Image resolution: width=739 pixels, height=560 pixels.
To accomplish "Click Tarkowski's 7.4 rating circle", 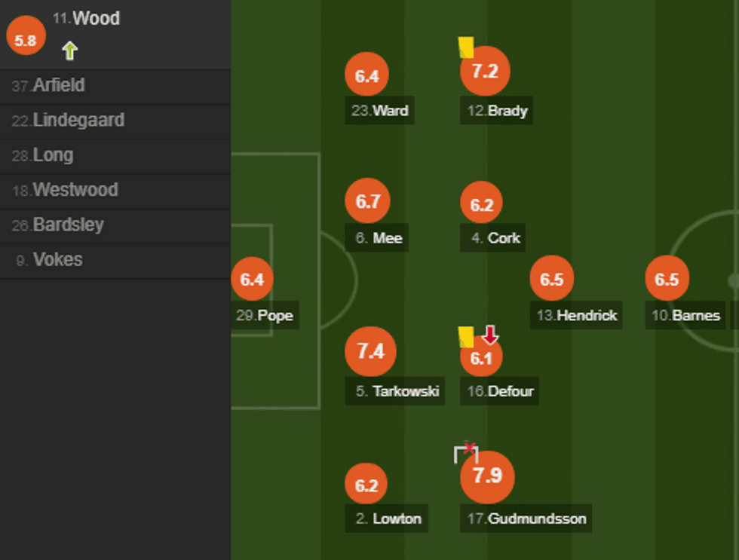I will coord(370,352).
